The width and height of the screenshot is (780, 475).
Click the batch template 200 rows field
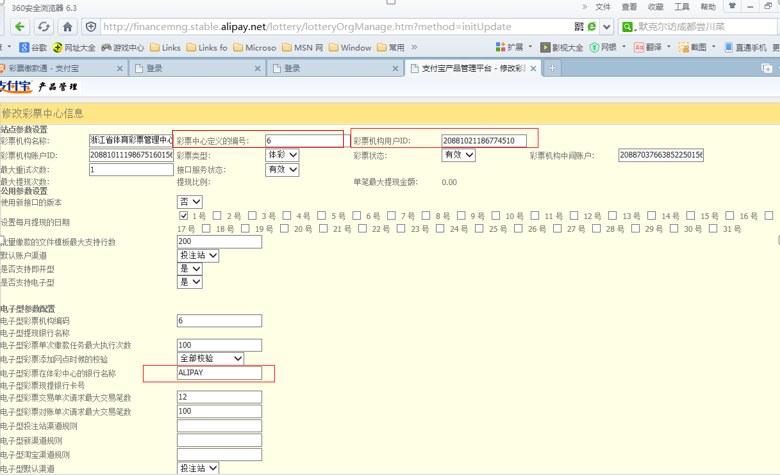[x=219, y=242]
